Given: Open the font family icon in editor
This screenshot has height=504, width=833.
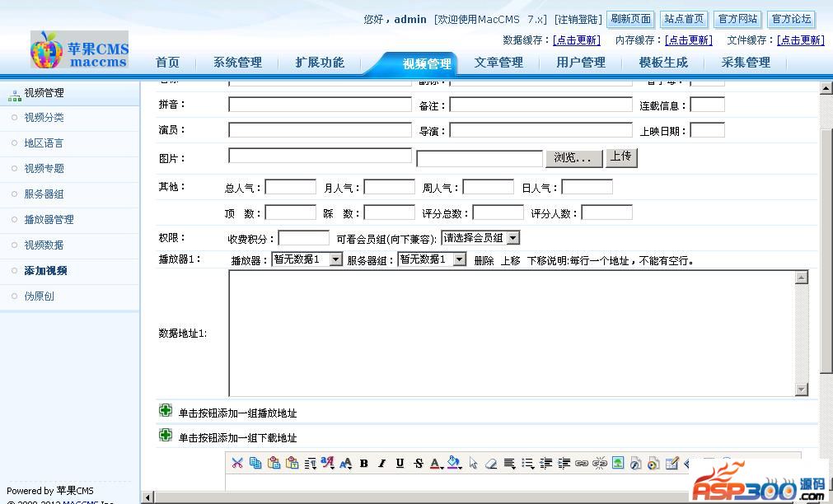Looking at the screenshot, I should pyautogui.click(x=328, y=463).
